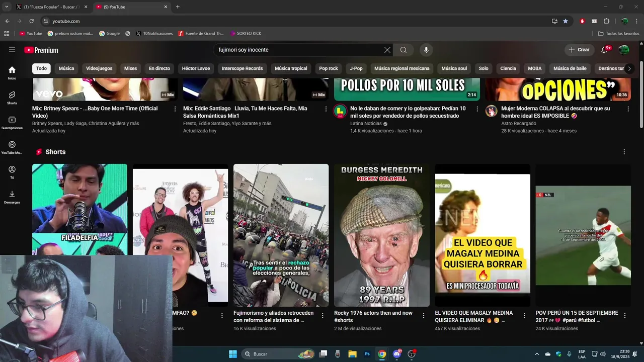The image size is (644, 362).
Task: Select the MOBA chip
Action: [535, 68]
